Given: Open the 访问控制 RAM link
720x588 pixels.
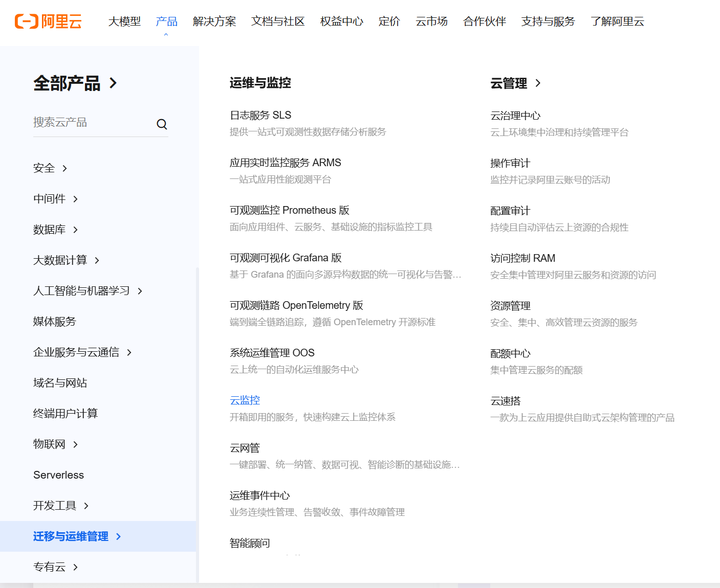Looking at the screenshot, I should pos(522,258).
